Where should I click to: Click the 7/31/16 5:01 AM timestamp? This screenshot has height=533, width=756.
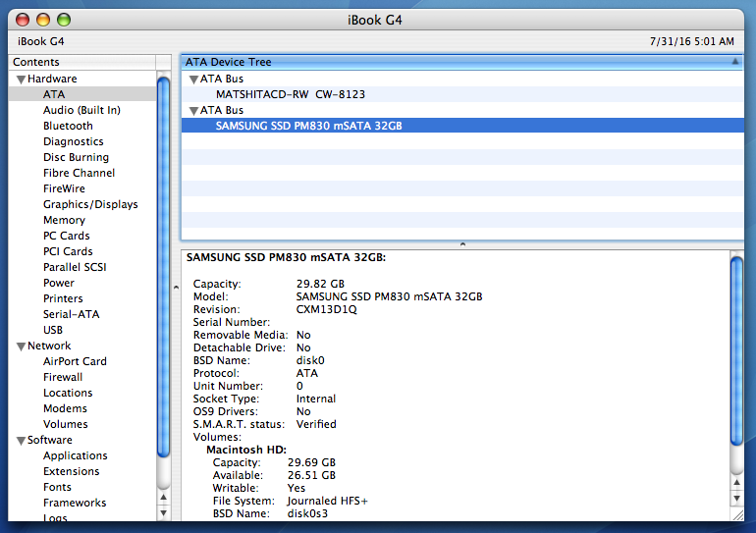692,42
